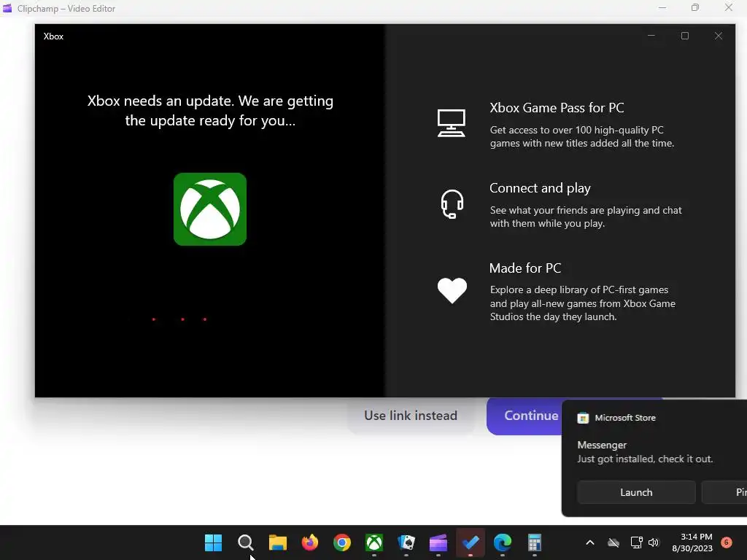Launch Google Chrome from the taskbar

tap(342, 542)
